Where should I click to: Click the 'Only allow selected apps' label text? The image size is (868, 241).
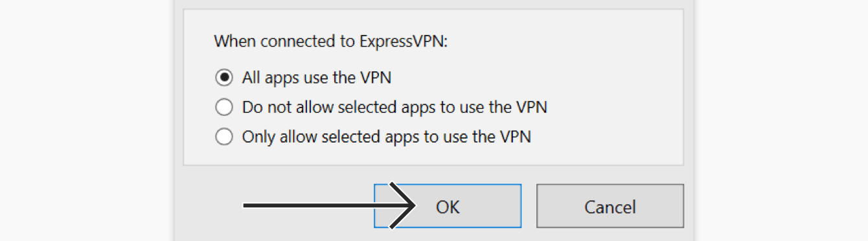click(x=387, y=137)
